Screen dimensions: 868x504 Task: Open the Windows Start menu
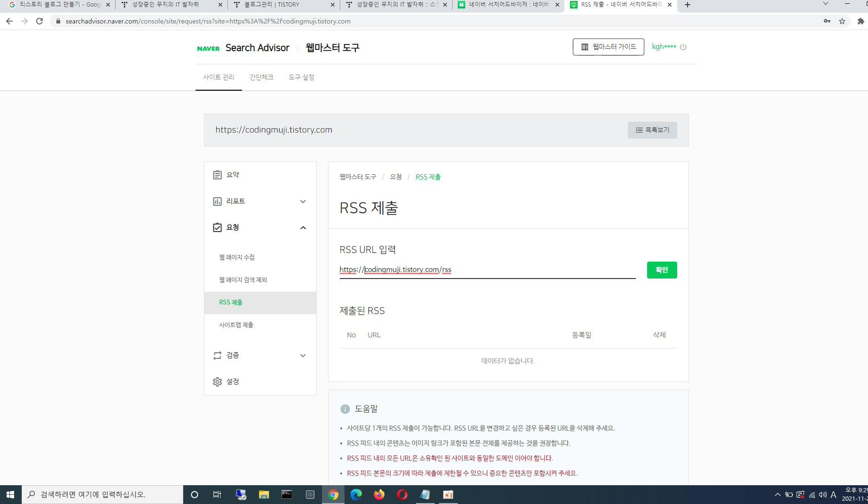10,495
